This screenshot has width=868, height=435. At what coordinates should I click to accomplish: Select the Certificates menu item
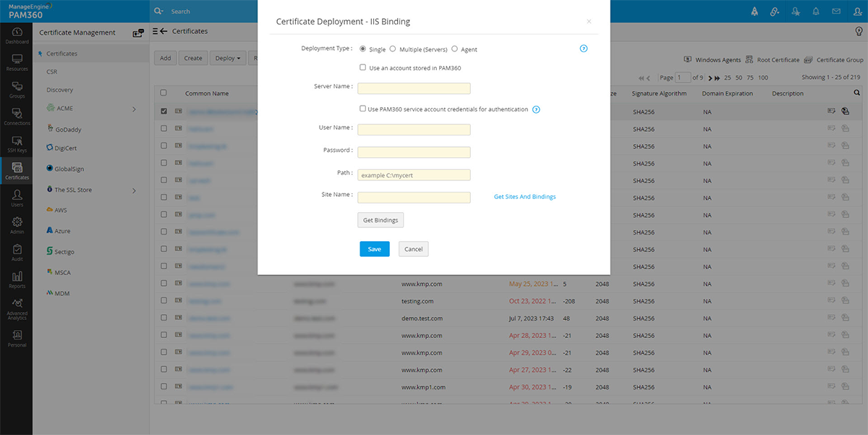91,54
